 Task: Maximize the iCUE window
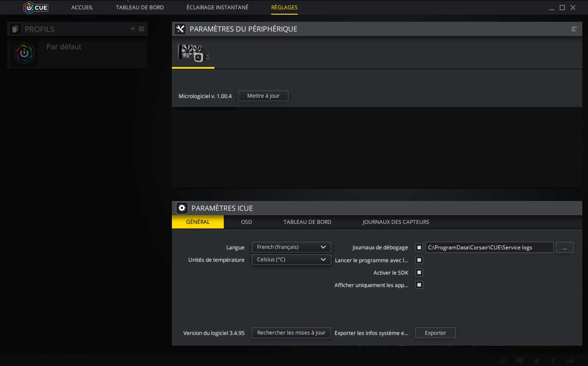click(562, 8)
